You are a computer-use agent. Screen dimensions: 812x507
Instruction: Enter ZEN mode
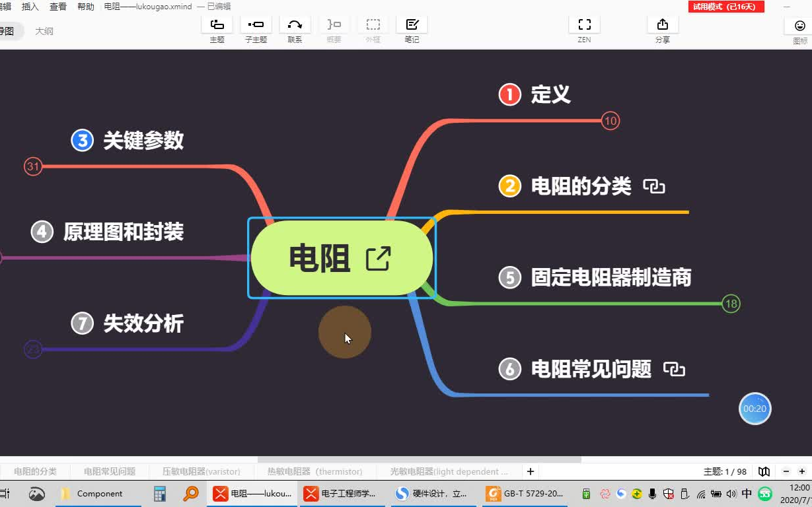(583, 25)
